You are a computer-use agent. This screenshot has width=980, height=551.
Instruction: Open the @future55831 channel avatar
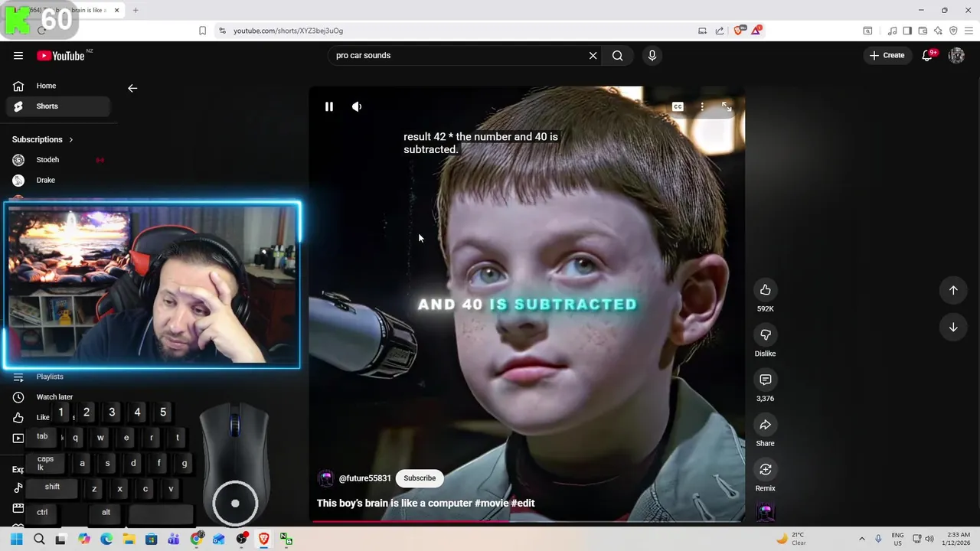pyautogui.click(x=325, y=478)
